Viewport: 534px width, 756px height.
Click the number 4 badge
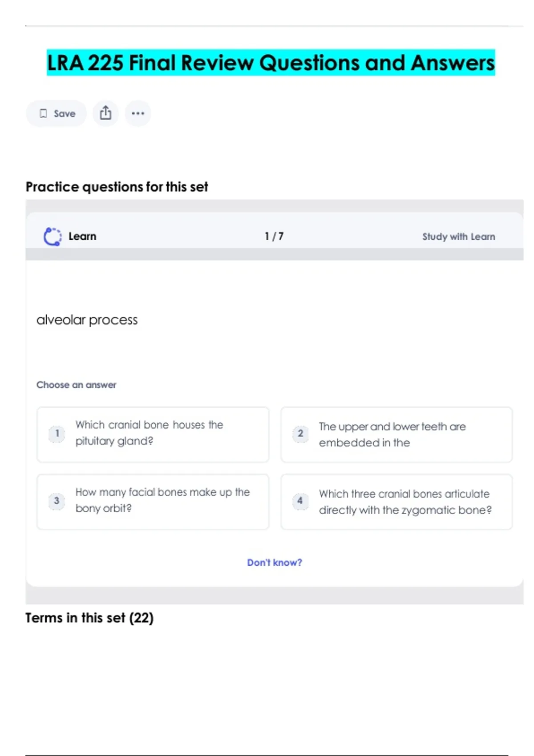[x=300, y=501]
